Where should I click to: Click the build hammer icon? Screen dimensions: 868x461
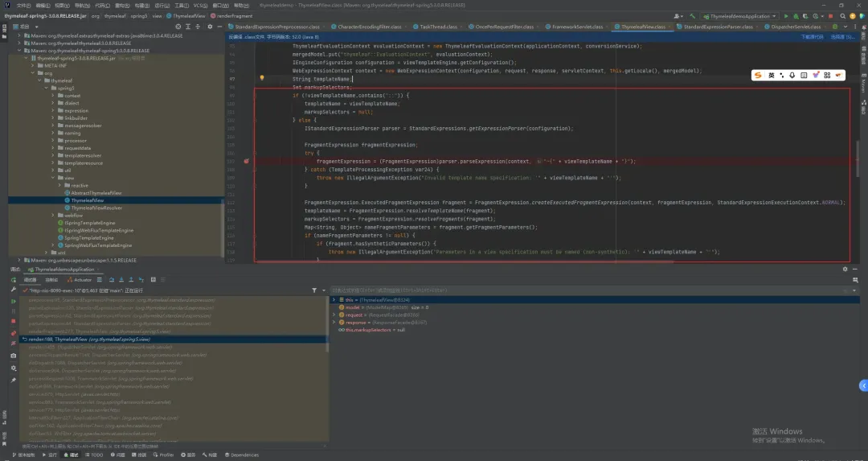click(693, 16)
